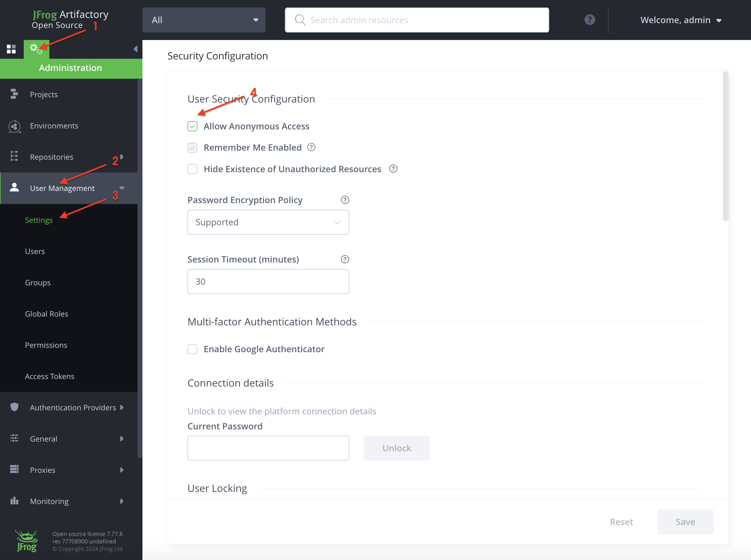Click the 'Unlock to view the platform connection details' text

282,411
